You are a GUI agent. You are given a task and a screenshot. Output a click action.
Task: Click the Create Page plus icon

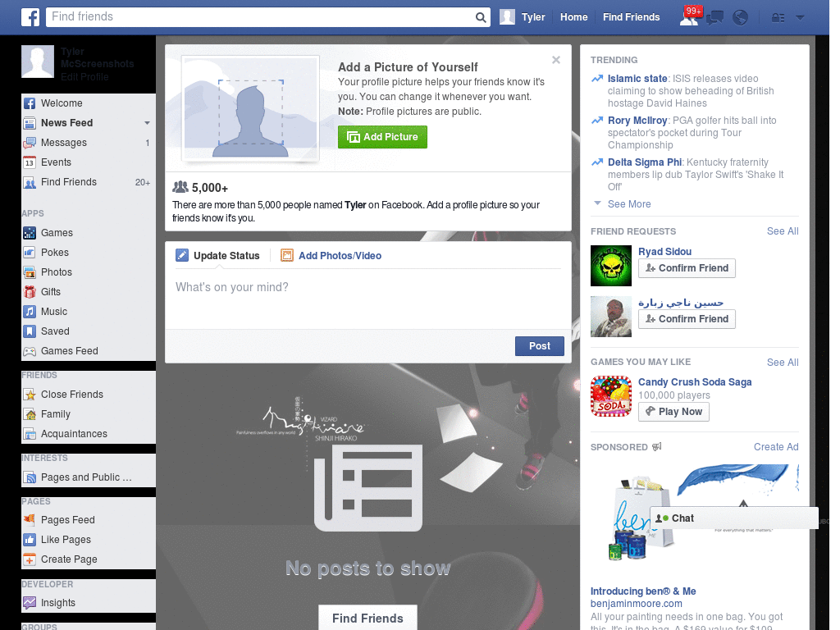[x=30, y=559]
